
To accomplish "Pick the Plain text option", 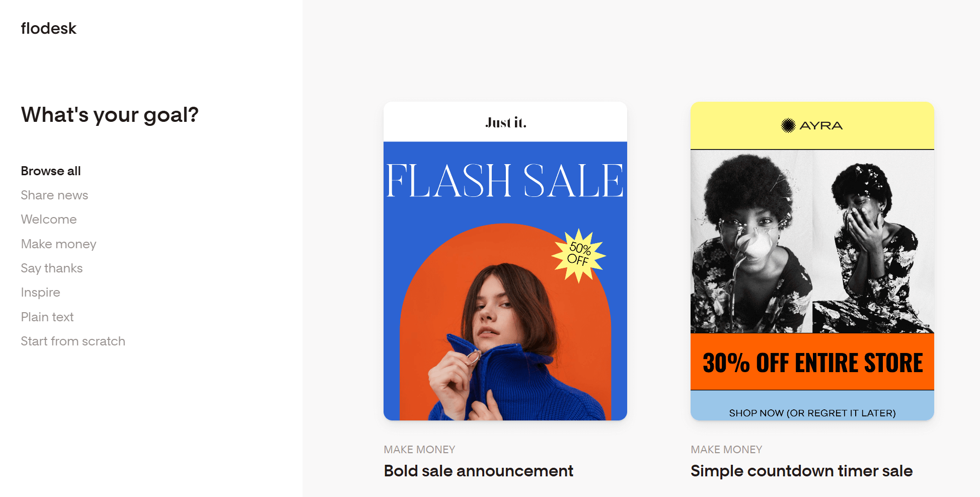I will [47, 317].
